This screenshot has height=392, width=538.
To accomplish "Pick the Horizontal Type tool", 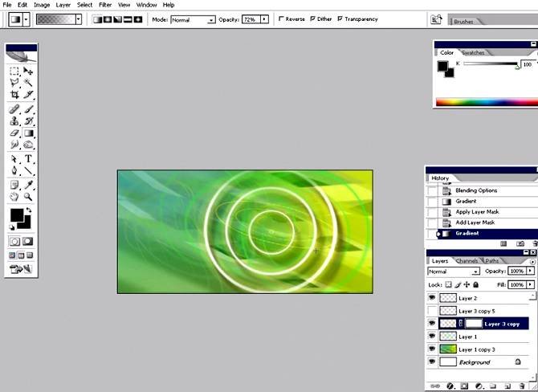I will [28, 159].
